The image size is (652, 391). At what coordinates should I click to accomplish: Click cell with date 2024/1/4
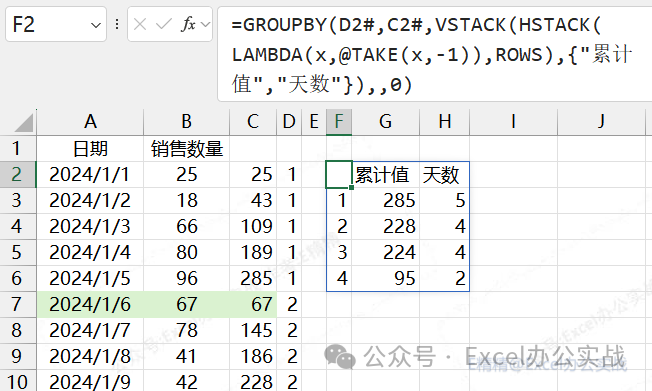pyautogui.click(x=90, y=252)
